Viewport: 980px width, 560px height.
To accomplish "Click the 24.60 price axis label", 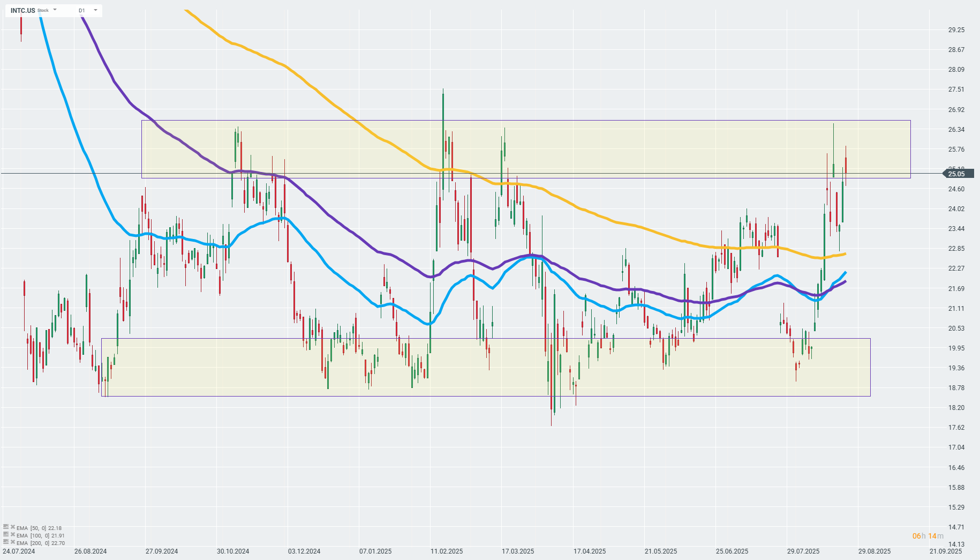I will [x=956, y=189].
